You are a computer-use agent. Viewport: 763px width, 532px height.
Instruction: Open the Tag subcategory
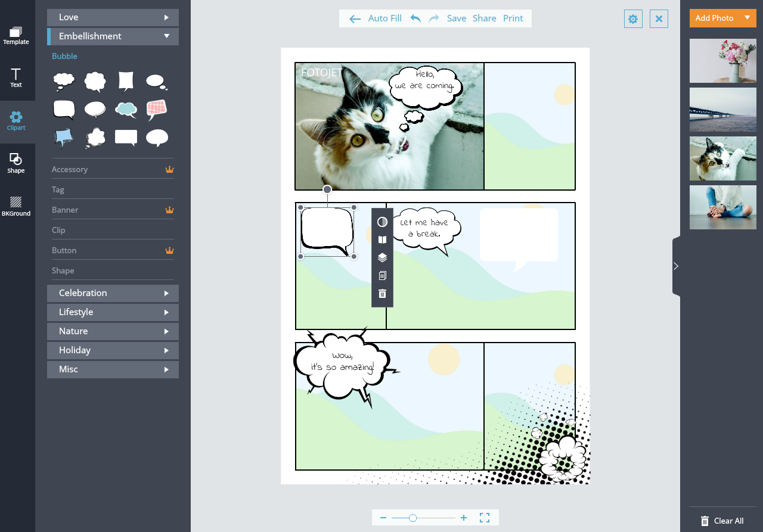[x=113, y=189]
